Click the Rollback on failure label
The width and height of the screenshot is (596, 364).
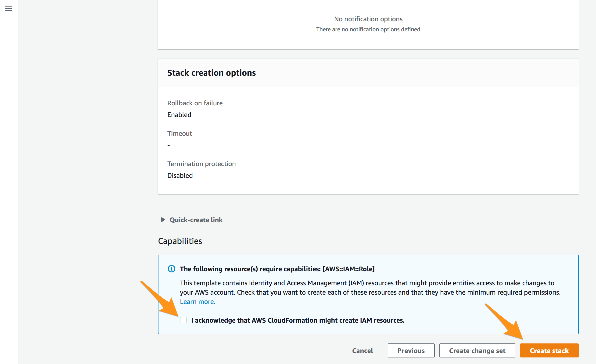click(195, 103)
